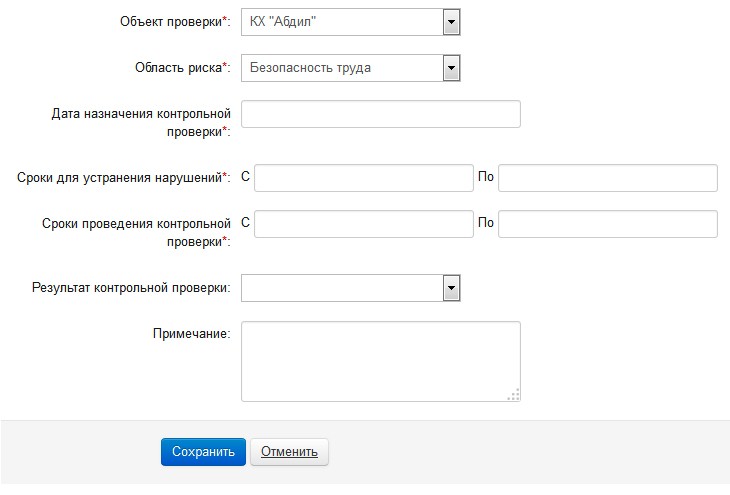Click the Отменить button
This screenshot has height=495, width=730.
[289, 452]
